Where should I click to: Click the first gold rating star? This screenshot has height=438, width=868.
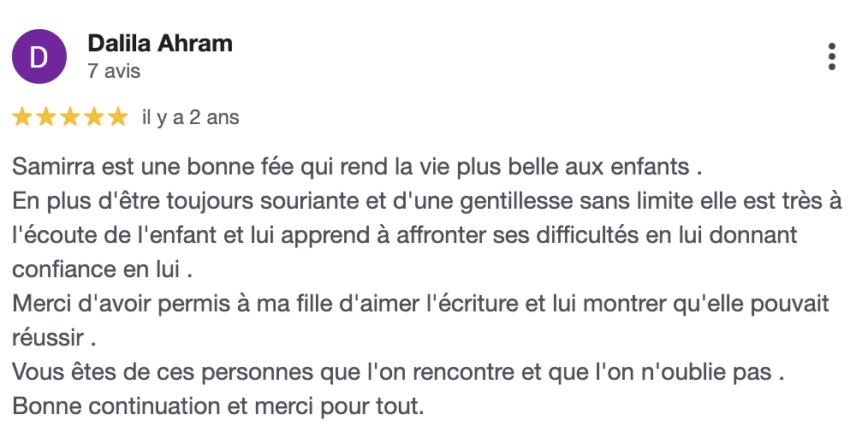[x=23, y=117]
